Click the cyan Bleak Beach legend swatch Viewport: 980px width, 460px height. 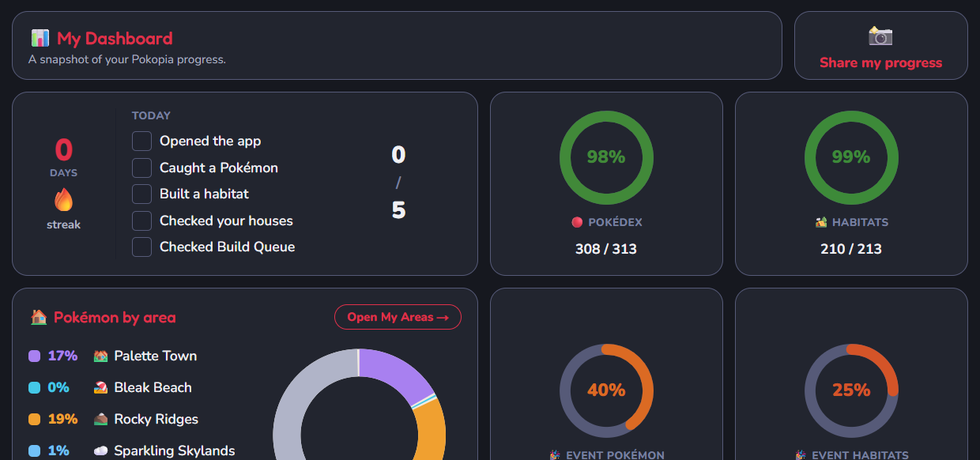[x=34, y=387]
